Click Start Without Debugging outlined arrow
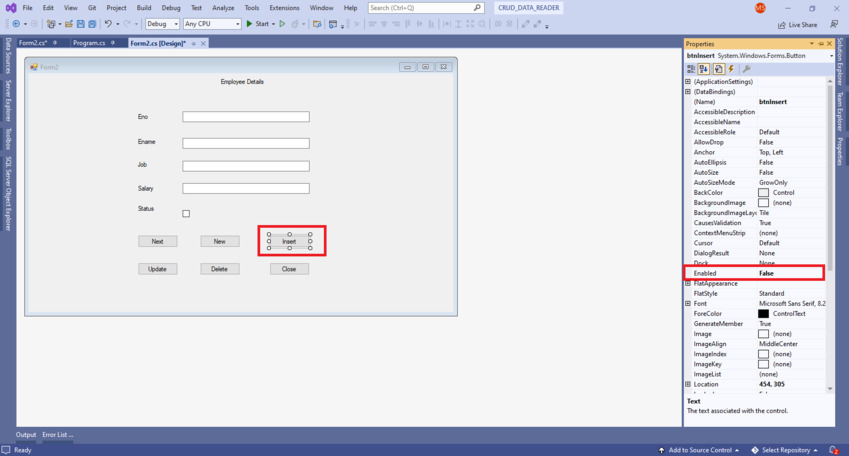 (x=282, y=24)
